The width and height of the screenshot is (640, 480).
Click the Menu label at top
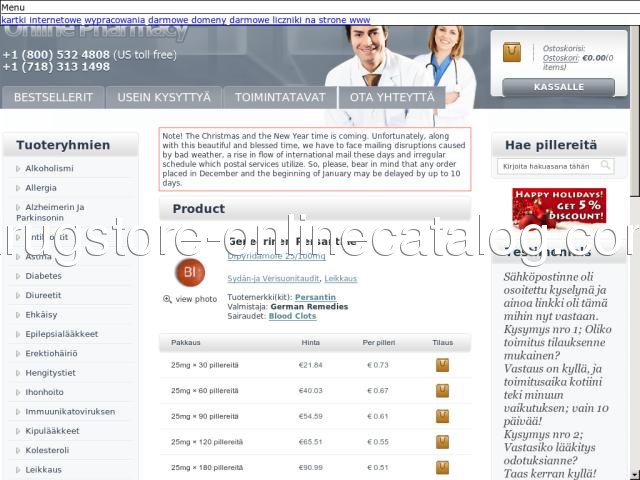click(13, 7)
